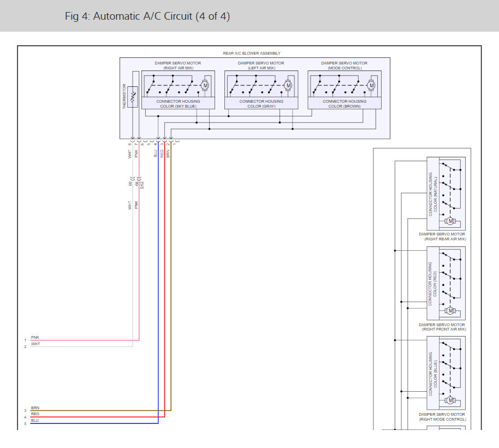The height and width of the screenshot is (448, 499).
Task: Click 'CONNECTOR HOUSING COLOR (GRAY)' text
Action: click(x=262, y=104)
